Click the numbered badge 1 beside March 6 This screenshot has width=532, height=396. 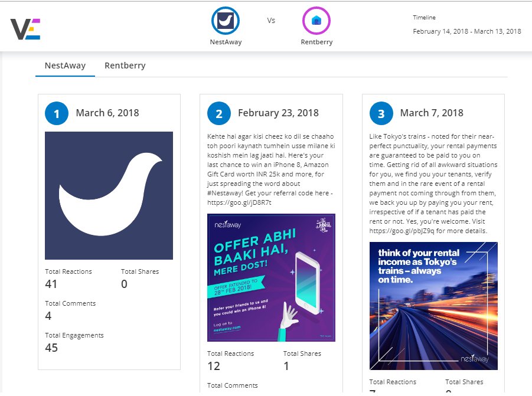(57, 113)
